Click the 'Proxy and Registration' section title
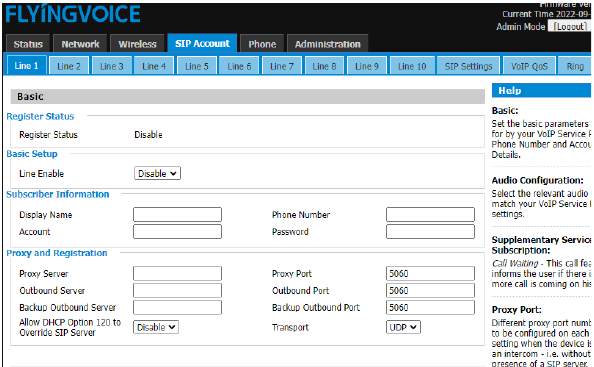This screenshot has width=594, height=367. [57, 253]
